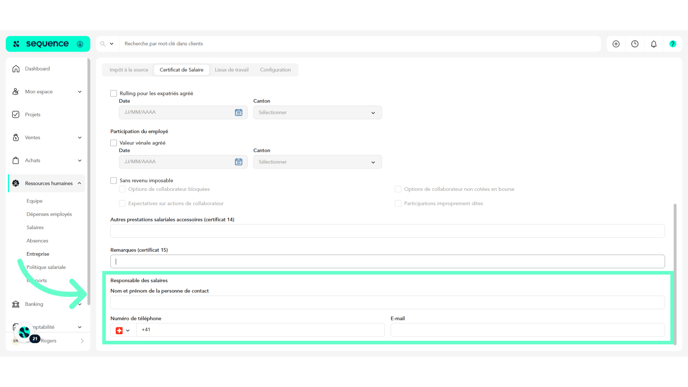Collapse the Ressources humaines menu chevron
This screenshot has height=387, width=688.
(x=79, y=183)
